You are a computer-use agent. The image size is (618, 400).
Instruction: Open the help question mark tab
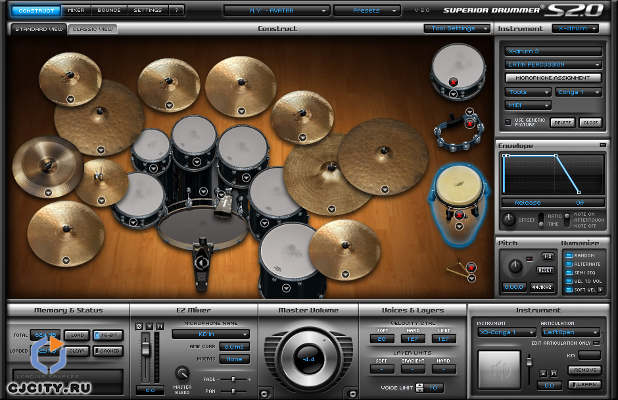click(177, 11)
